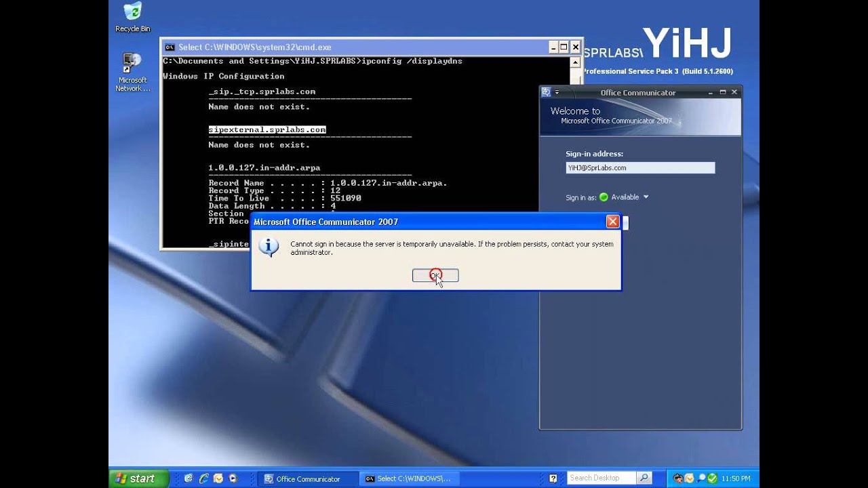The width and height of the screenshot is (868, 488).
Task: Close the Office Communicator window
Action: (x=734, y=92)
